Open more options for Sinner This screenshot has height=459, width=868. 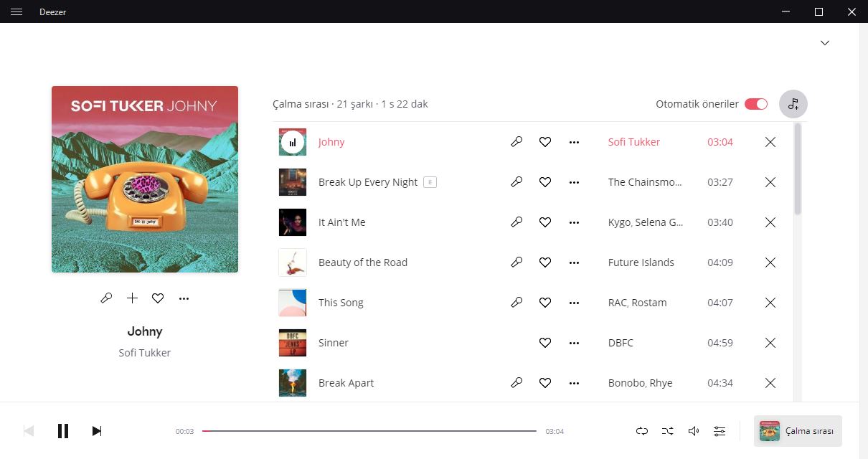point(574,343)
